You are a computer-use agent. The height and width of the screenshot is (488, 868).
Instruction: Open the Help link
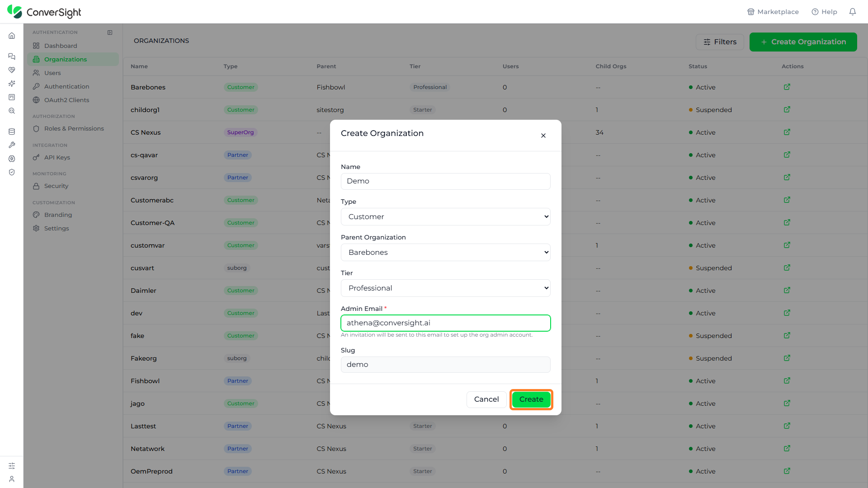[825, 12]
